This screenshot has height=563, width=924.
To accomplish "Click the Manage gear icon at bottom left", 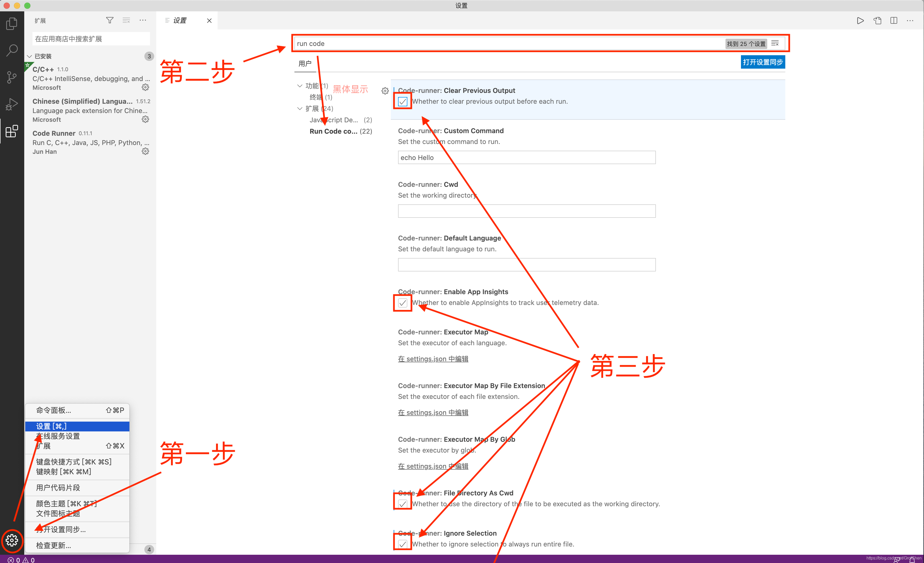I will tap(12, 541).
